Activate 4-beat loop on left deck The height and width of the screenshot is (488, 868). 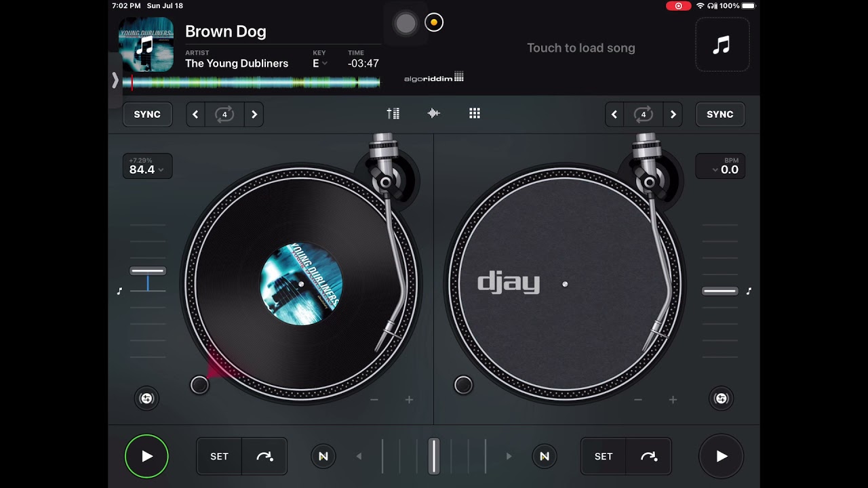(x=224, y=115)
